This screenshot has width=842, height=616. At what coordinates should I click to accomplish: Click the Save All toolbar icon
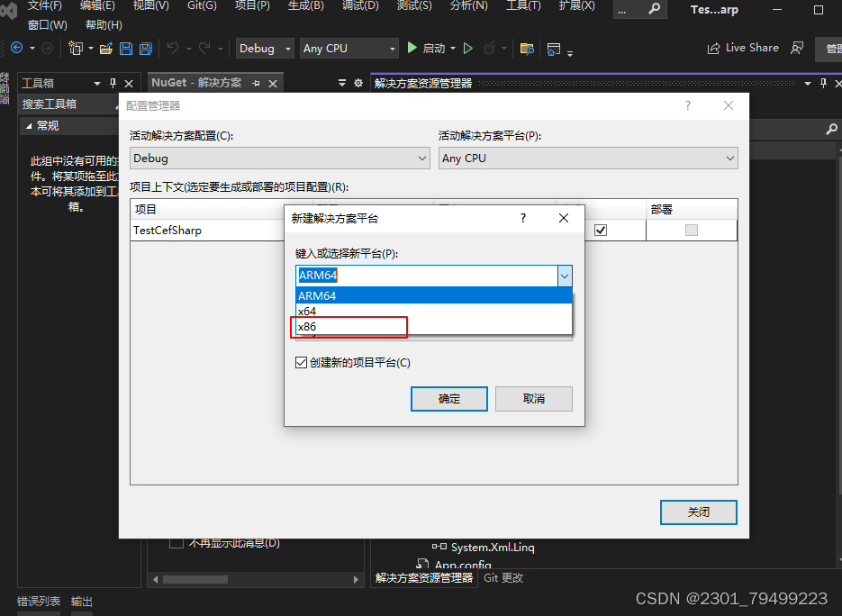coord(146,49)
